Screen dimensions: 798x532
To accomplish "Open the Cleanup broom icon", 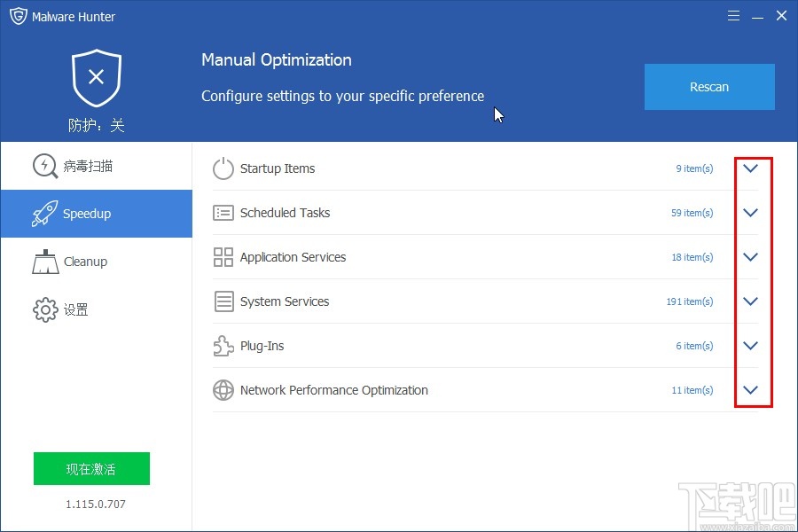I will 44,262.
